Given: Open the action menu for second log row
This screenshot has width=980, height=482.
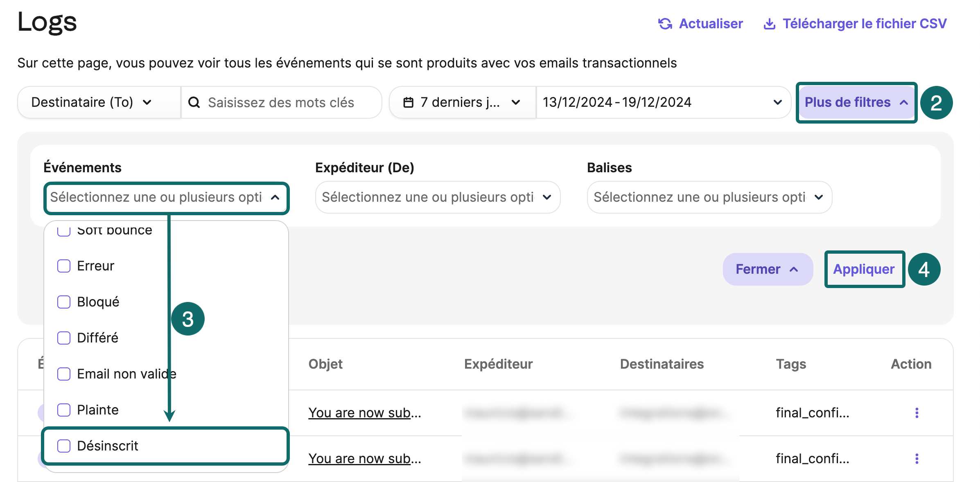Looking at the screenshot, I should (917, 459).
